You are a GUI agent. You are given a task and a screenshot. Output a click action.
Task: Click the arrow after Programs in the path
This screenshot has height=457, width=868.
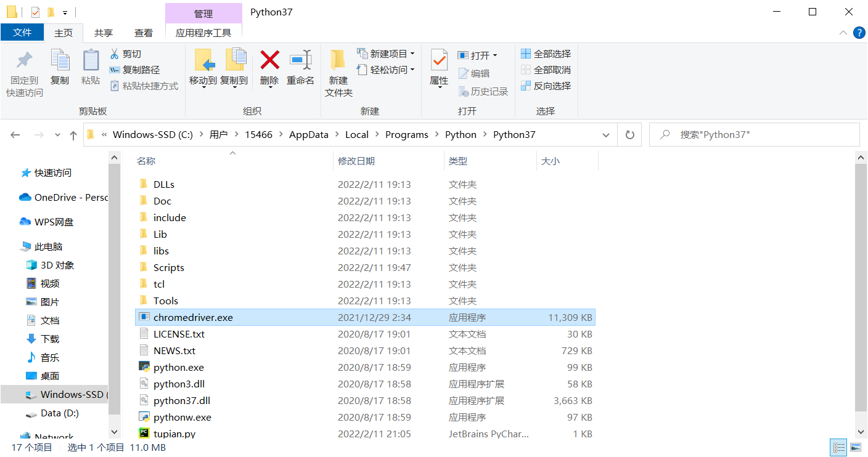(436, 135)
